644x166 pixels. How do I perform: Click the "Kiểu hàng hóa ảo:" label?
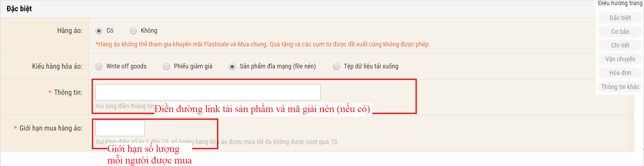pos(57,67)
